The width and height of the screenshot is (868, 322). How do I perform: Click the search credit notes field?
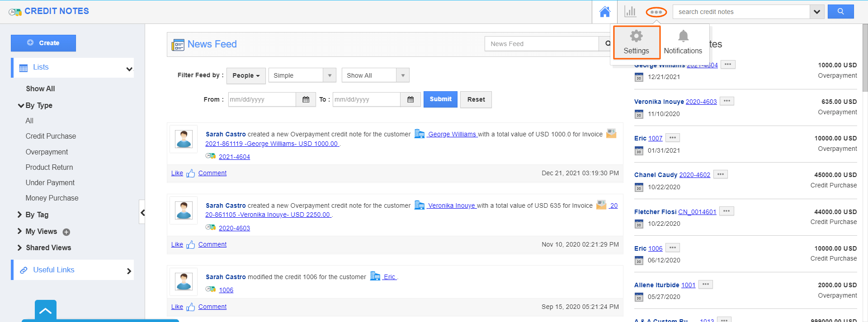[741, 12]
